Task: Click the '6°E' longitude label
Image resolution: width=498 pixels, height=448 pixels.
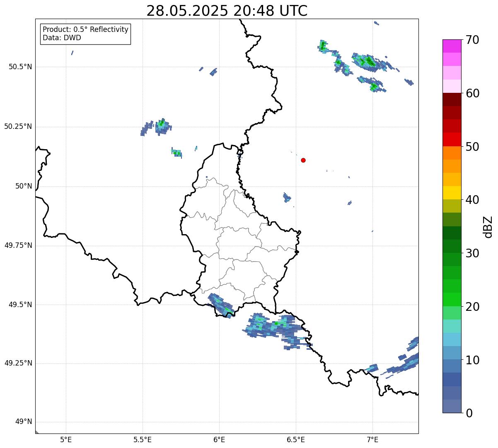Action: coord(219,439)
